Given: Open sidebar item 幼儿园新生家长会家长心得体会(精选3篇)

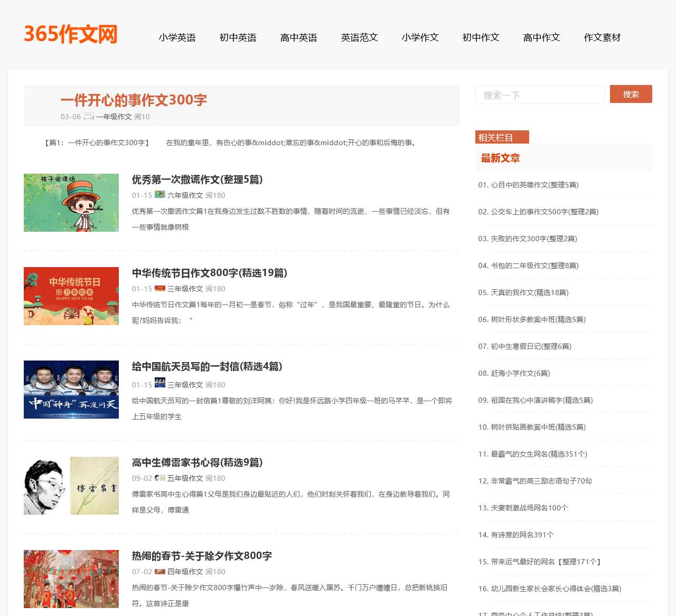Looking at the screenshot, I should pyautogui.click(x=556, y=589).
